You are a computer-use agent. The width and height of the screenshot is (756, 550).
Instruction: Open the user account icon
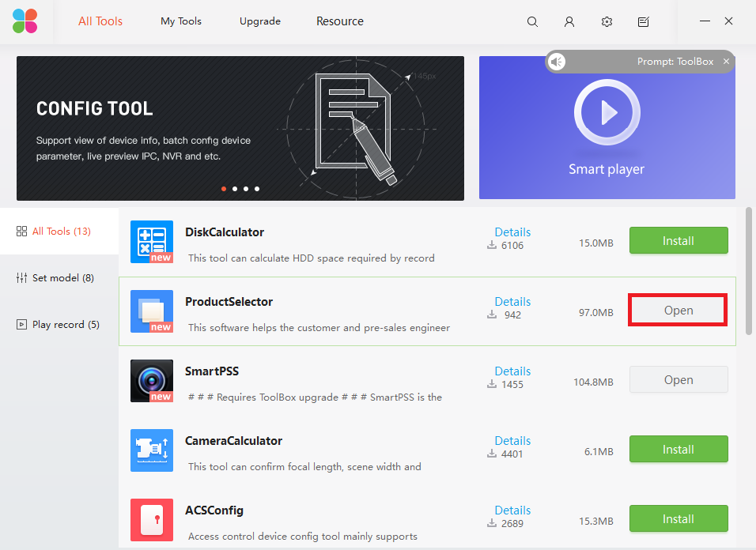pyautogui.click(x=569, y=21)
